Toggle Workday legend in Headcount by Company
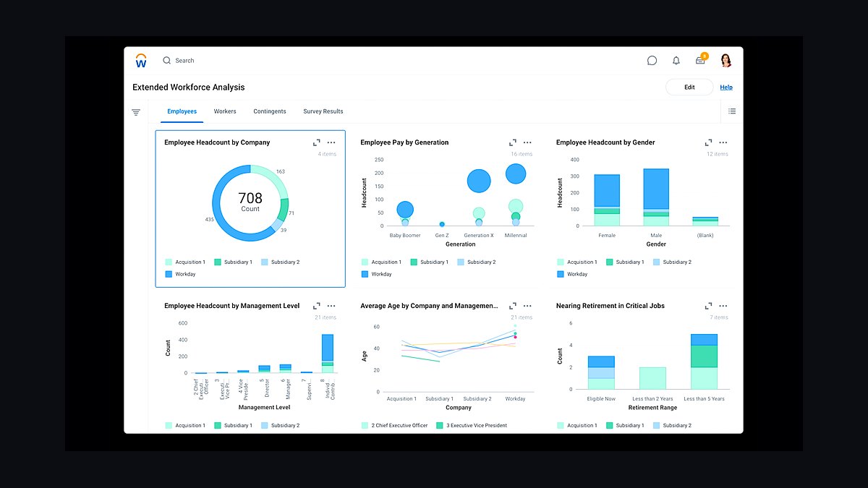The height and width of the screenshot is (488, 868). pos(180,274)
